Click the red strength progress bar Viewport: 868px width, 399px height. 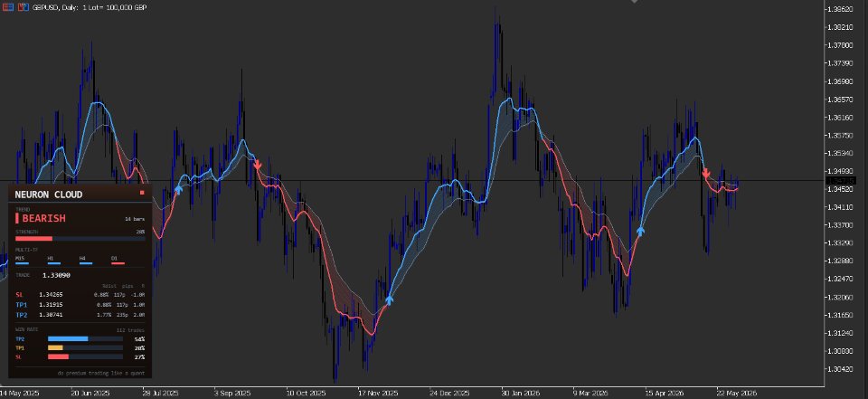click(x=33, y=239)
